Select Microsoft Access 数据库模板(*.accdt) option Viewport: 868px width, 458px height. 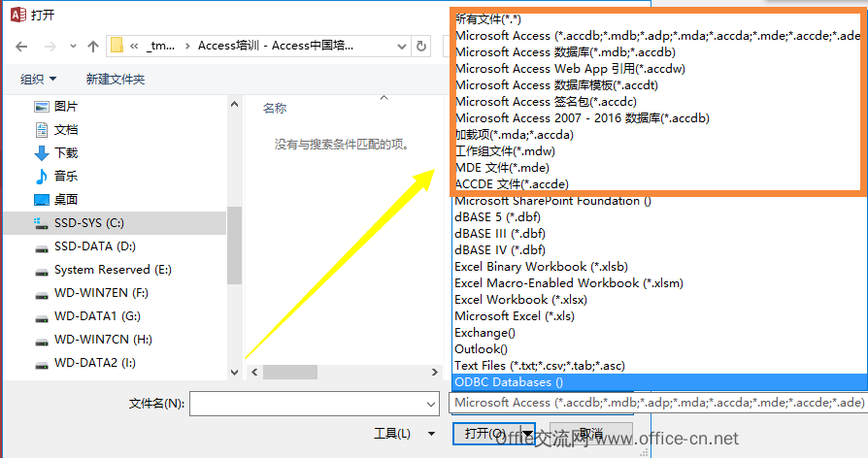pos(660,85)
